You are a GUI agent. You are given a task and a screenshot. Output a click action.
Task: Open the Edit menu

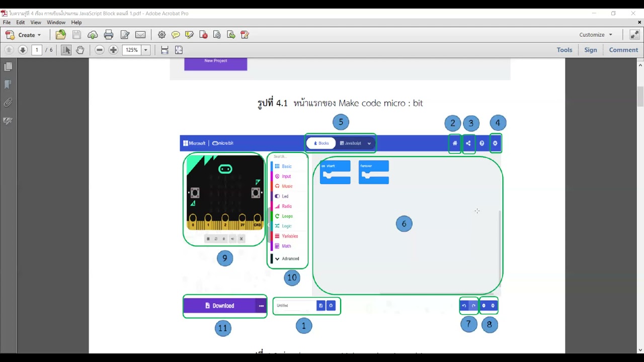(x=21, y=23)
